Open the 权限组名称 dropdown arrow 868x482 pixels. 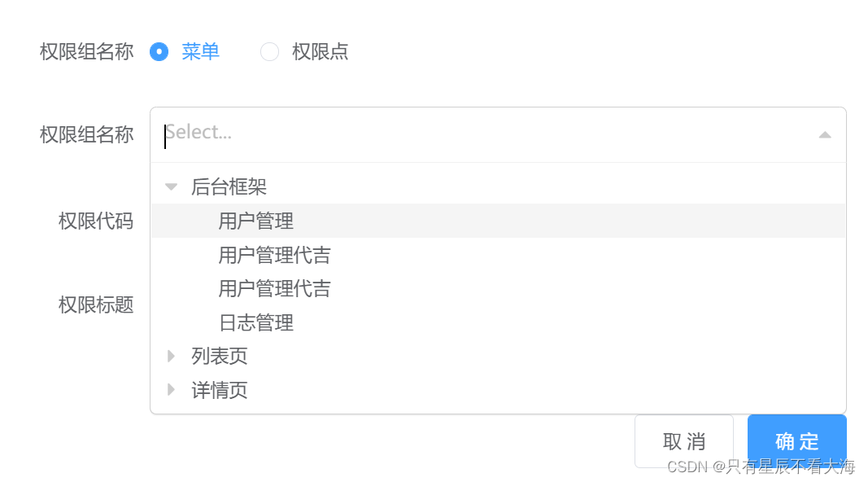click(824, 134)
